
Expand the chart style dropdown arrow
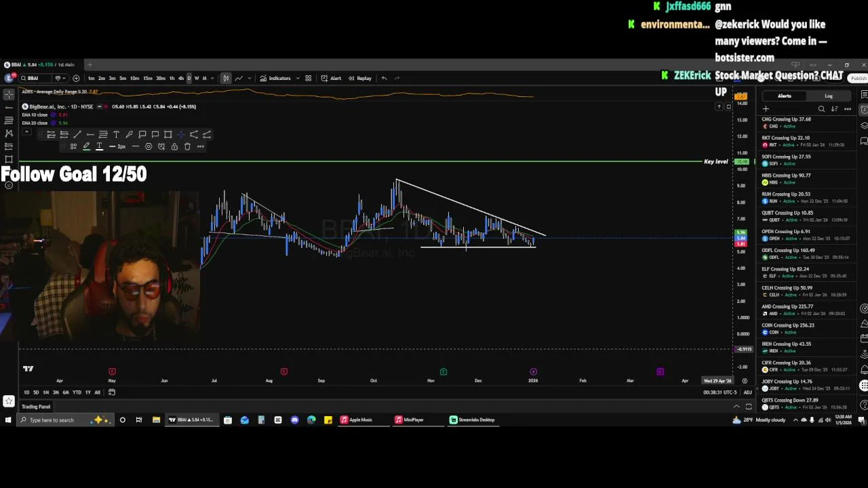click(x=249, y=78)
